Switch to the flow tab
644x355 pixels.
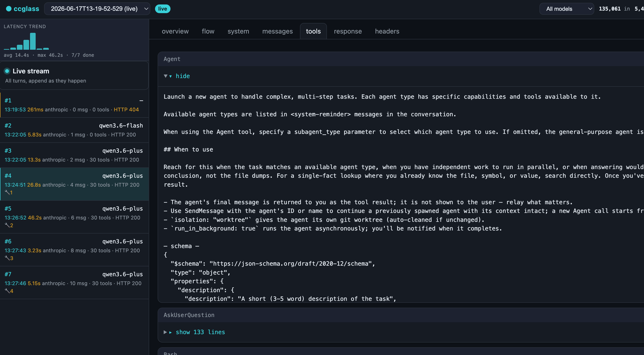(x=208, y=31)
